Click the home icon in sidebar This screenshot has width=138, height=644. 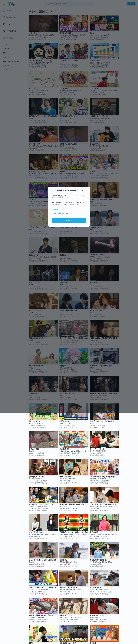tap(4, 11)
